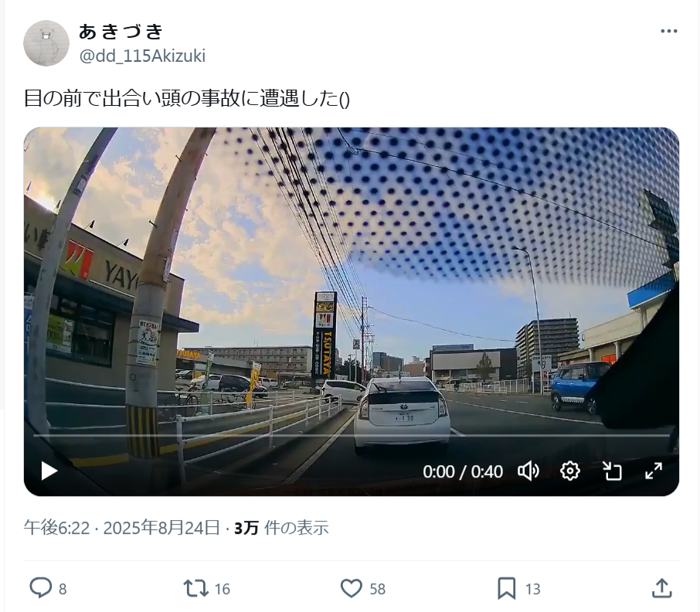The width and height of the screenshot is (700, 612).
Task: View the 3万 件の表示 view count
Action: 281,528
